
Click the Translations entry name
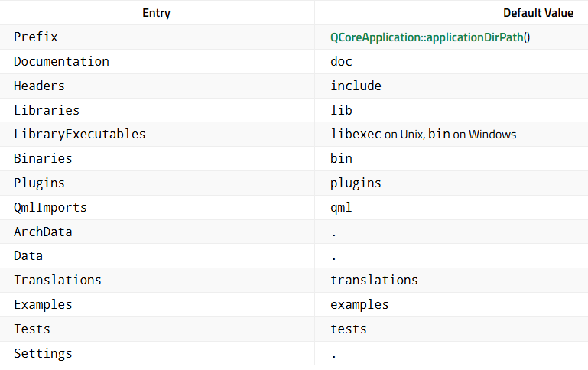coord(57,280)
